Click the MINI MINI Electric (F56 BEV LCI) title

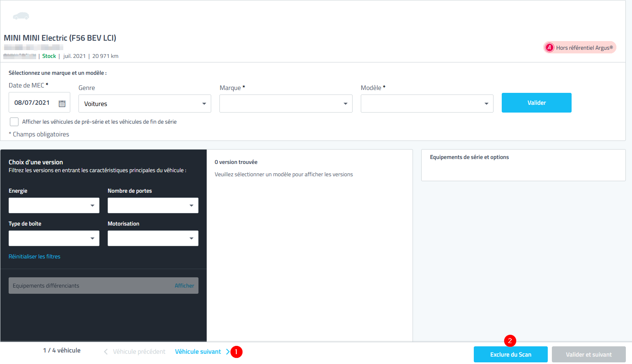(60, 38)
